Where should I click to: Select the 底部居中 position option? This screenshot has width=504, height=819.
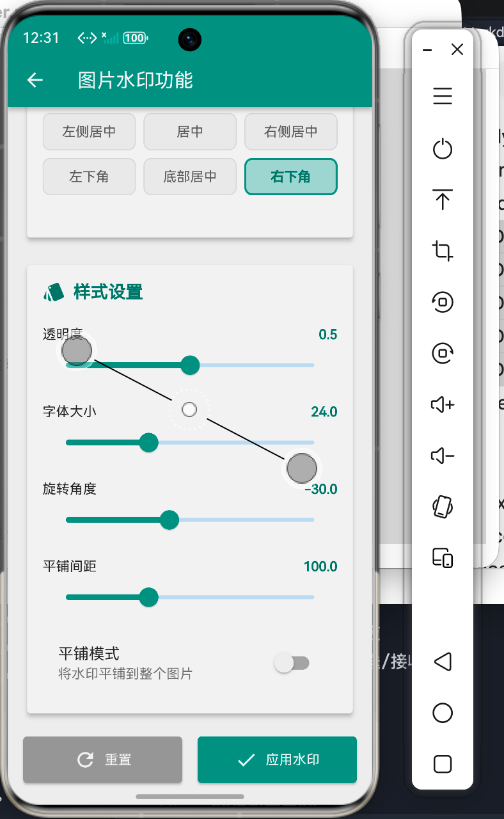point(190,177)
